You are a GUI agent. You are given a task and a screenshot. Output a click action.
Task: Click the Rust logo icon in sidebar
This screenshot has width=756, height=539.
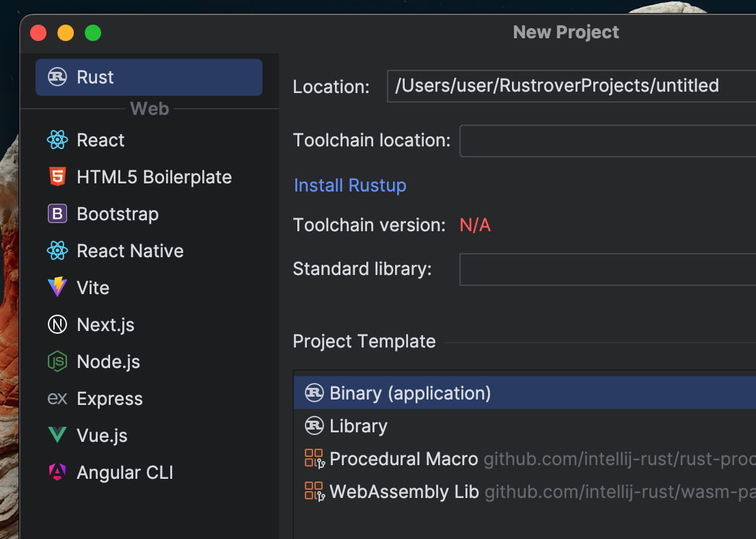57,77
